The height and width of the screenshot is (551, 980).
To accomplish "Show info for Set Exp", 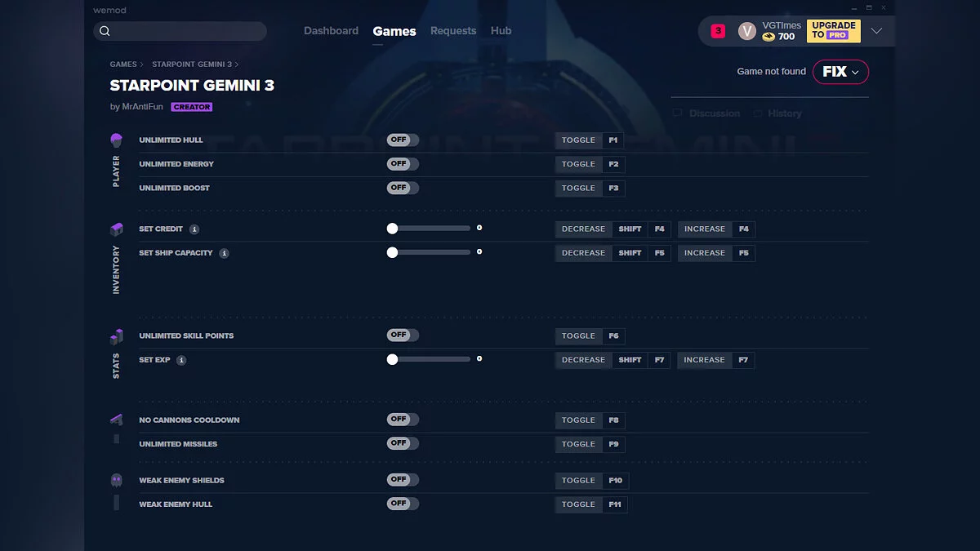I will tap(181, 360).
